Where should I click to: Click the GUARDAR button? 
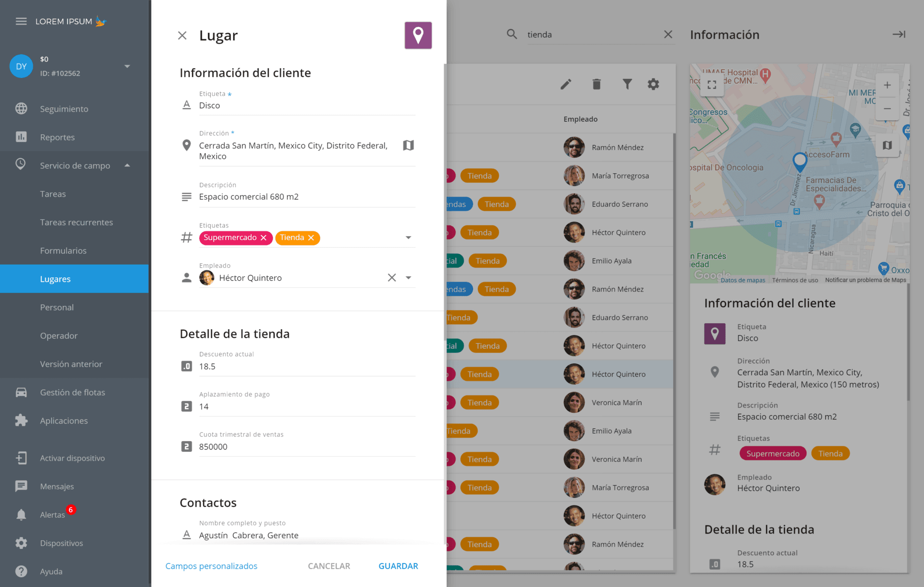(x=398, y=566)
